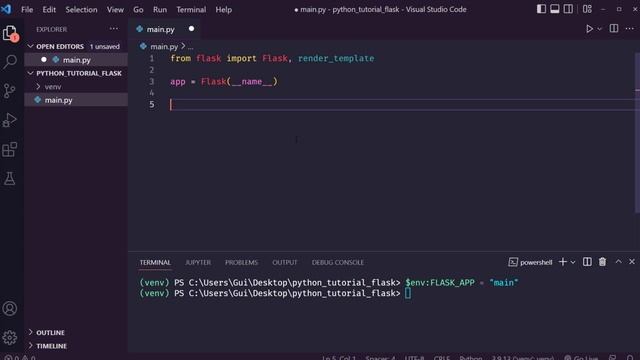Open the Edit menu
The width and height of the screenshot is (640, 360).
point(49,9)
